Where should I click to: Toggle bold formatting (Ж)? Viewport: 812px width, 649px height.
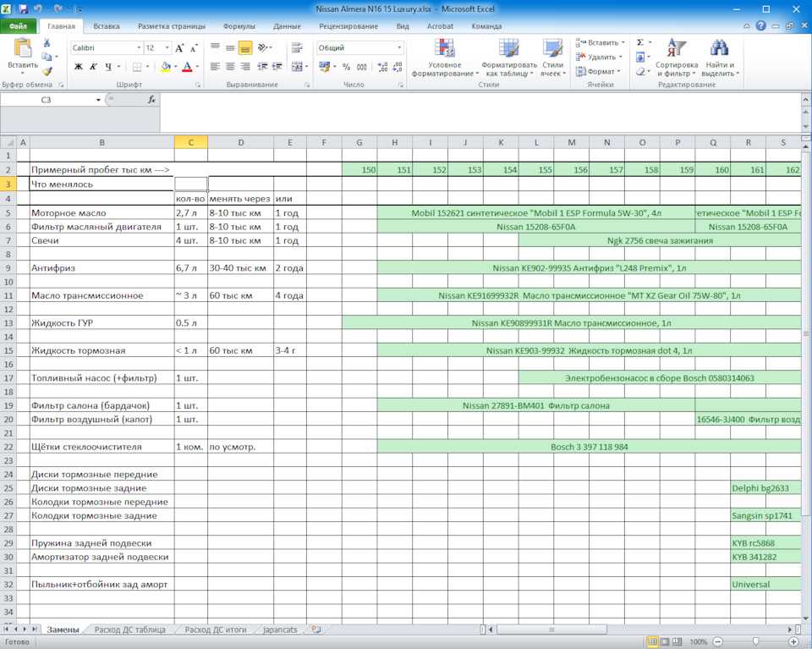[79, 67]
